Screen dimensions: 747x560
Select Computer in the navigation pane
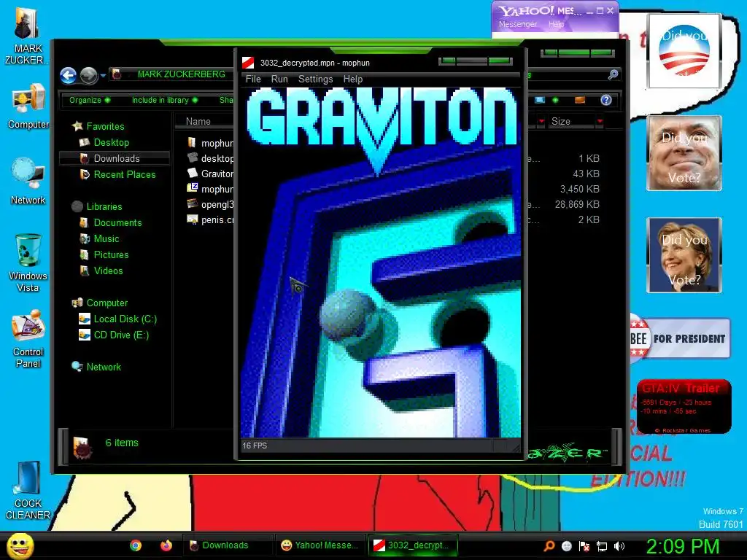pyautogui.click(x=107, y=303)
